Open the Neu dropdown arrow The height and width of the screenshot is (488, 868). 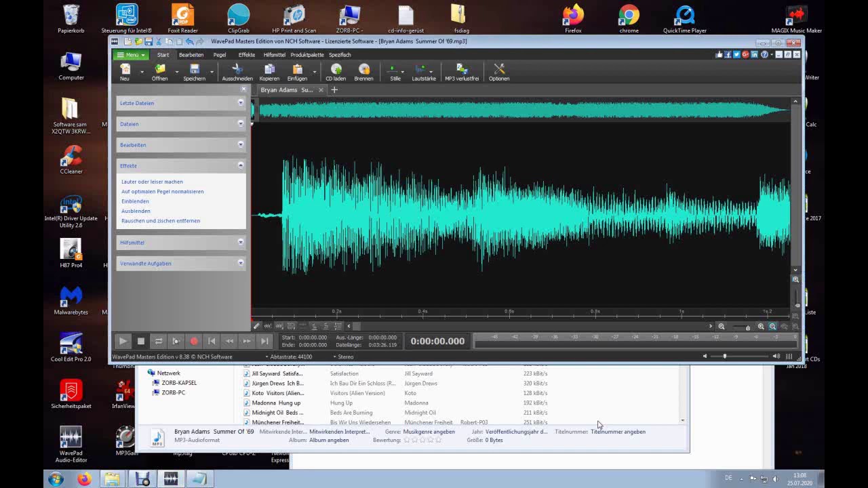142,72
